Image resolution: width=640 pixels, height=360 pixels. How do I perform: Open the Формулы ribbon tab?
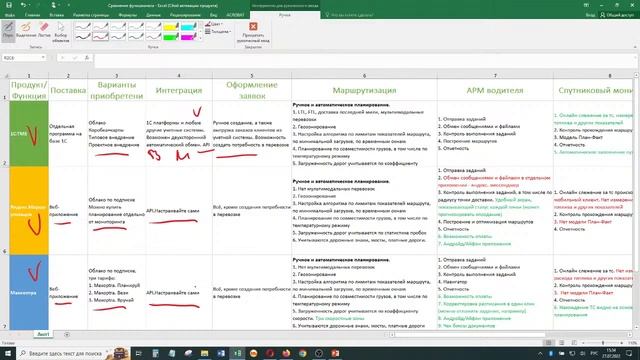click(x=127, y=15)
